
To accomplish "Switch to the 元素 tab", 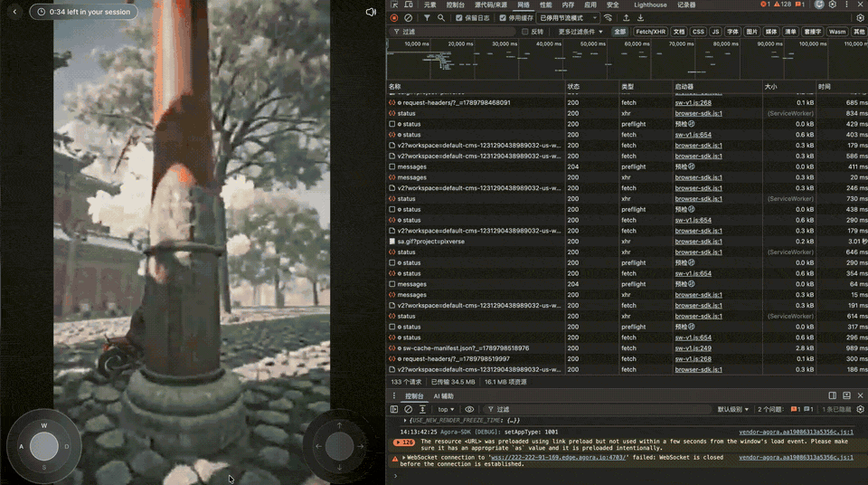I will coord(429,5).
